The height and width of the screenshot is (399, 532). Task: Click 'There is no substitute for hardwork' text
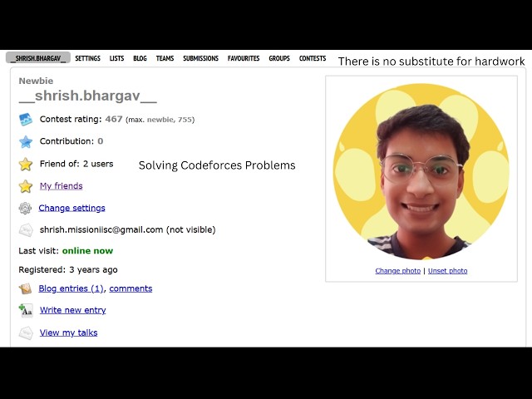[431, 61]
